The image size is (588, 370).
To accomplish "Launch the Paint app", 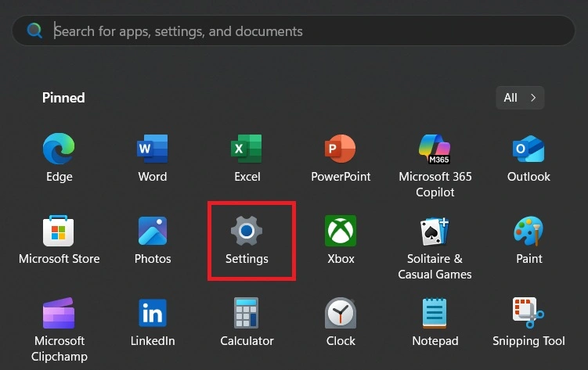I will [x=528, y=232].
